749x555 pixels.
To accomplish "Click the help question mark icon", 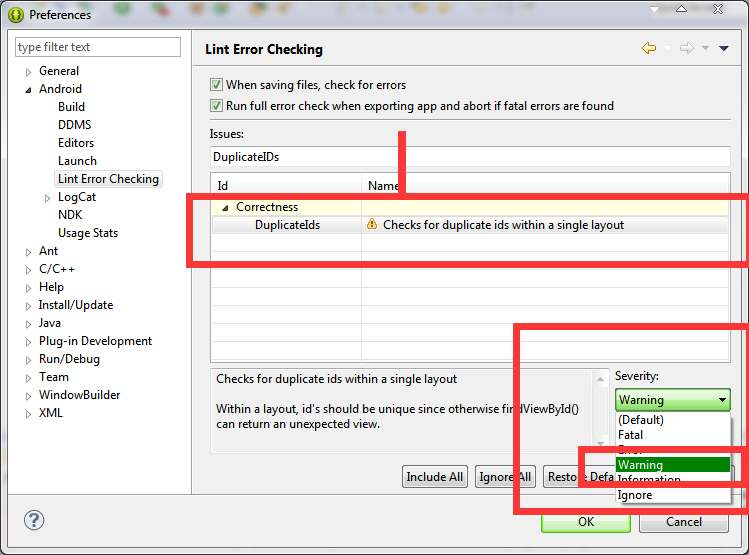I will coord(34,520).
